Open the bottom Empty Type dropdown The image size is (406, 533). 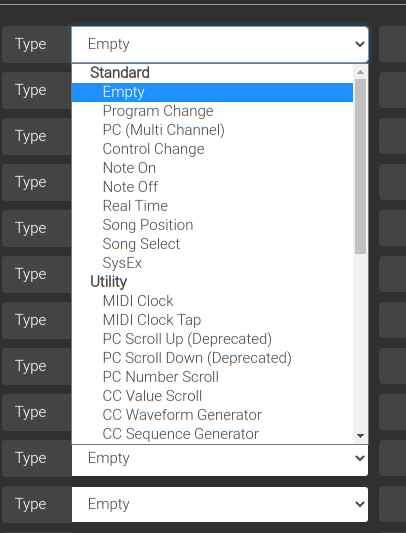coord(220,504)
